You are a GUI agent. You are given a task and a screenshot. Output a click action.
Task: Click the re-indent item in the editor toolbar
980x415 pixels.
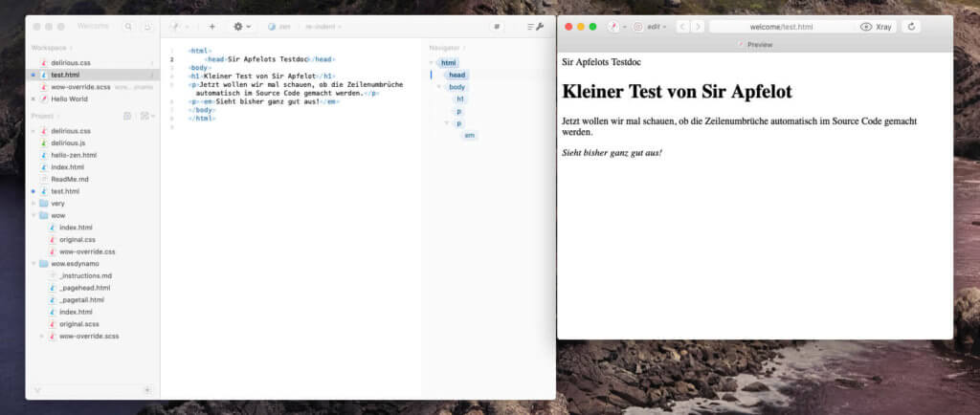323,27
